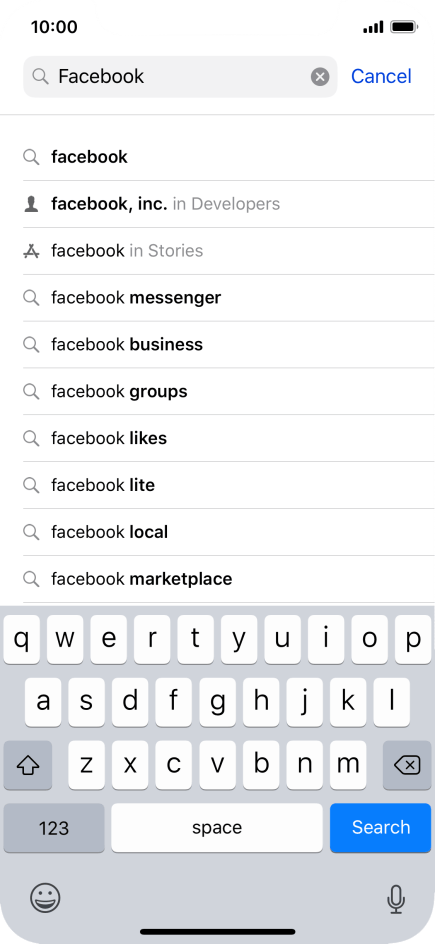
Task: Switch to the 123 numbers keyboard
Action: pyautogui.click(x=54, y=828)
